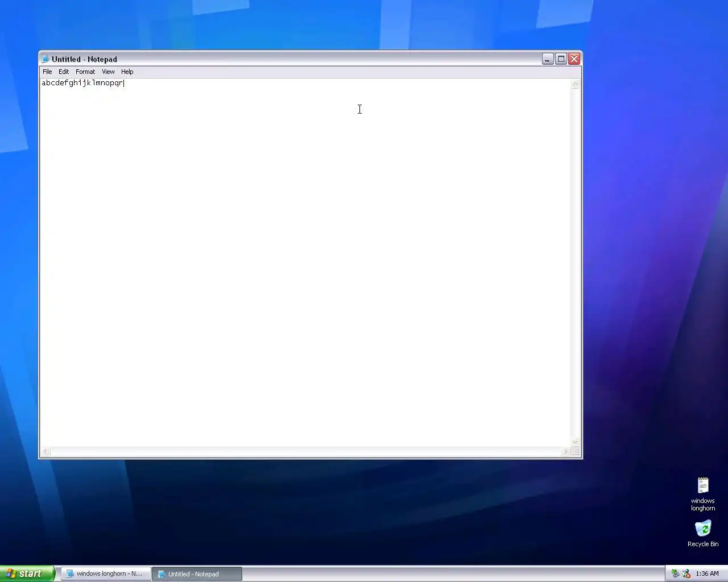The width and height of the screenshot is (728, 582).
Task: Click the scroll right arrow in Notepad
Action: (565, 452)
